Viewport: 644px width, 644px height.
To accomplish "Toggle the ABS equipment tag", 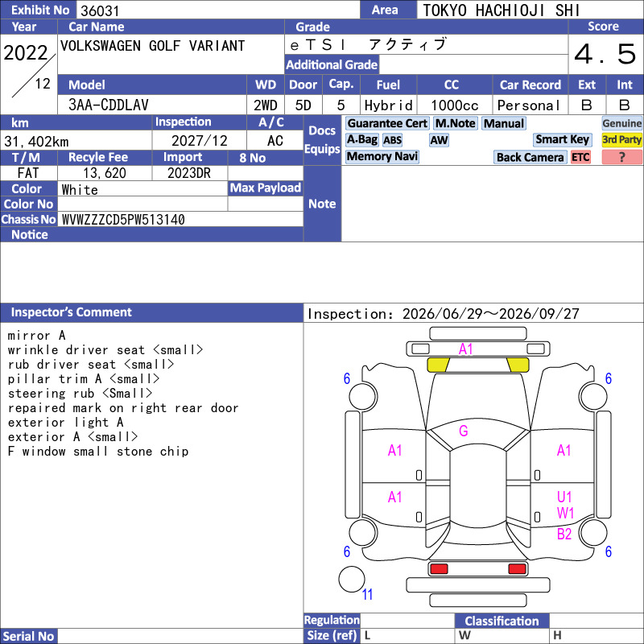I will point(392,140).
